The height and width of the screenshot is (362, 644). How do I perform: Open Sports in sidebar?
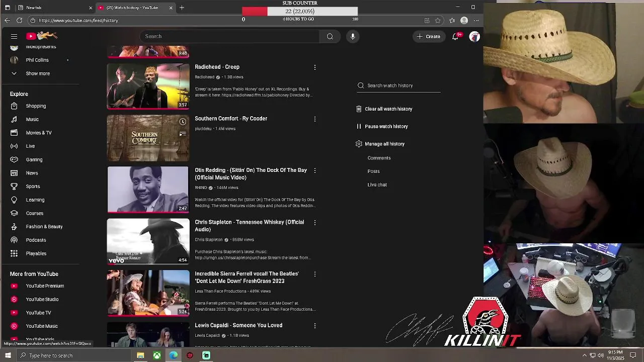(x=33, y=187)
